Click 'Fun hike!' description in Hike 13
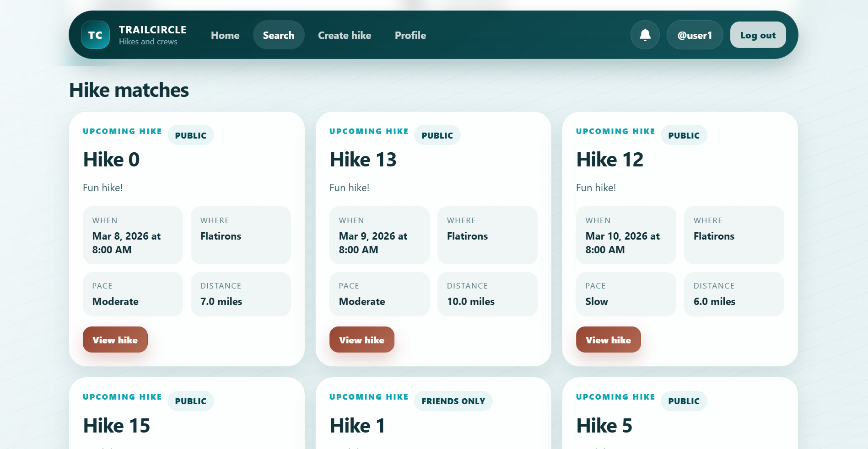This screenshot has height=449, width=868. 350,187
